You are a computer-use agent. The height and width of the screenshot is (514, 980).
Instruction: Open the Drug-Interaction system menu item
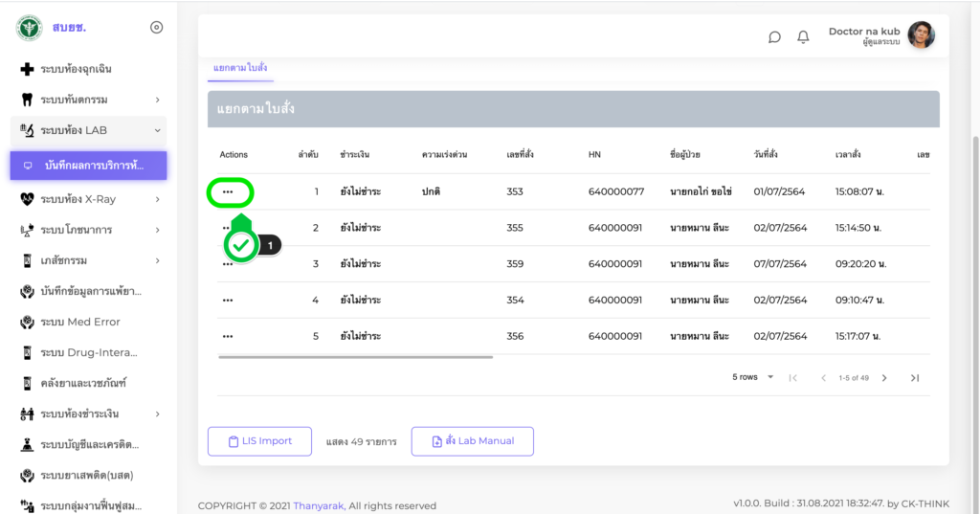pos(89,352)
